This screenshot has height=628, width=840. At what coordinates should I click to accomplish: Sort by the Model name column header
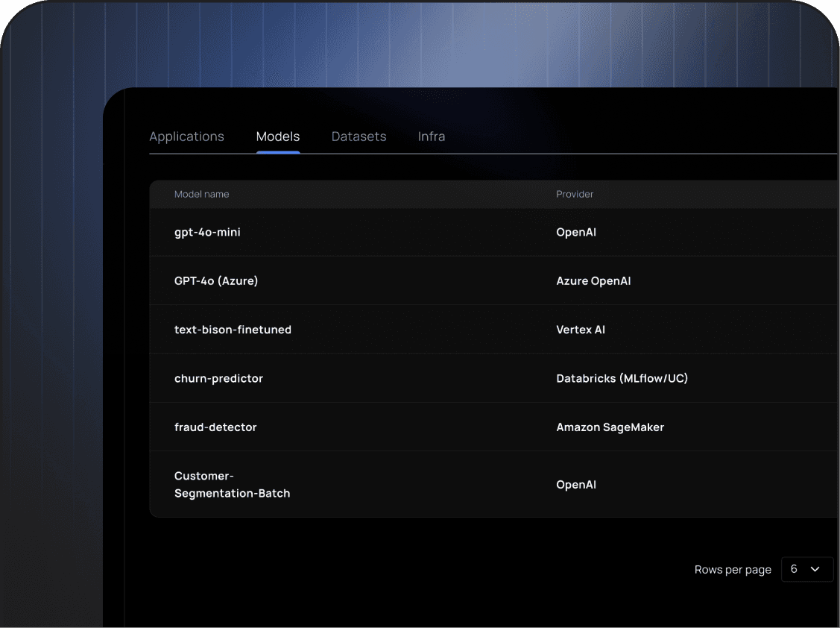201,194
